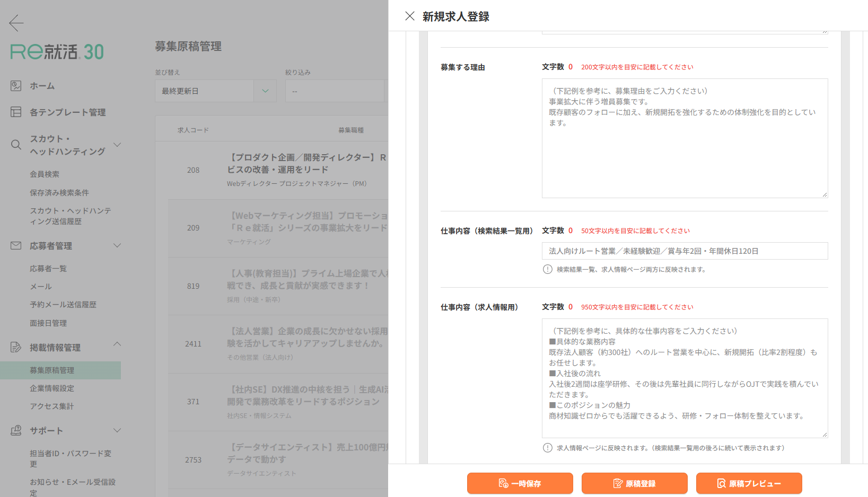Click the 2411 法人営業 job row
Viewport: 868px width, 497px height.
coord(278,344)
